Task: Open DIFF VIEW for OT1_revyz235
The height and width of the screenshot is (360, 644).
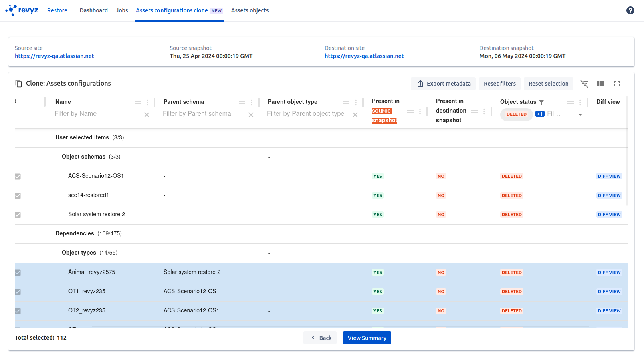Action: tap(609, 292)
